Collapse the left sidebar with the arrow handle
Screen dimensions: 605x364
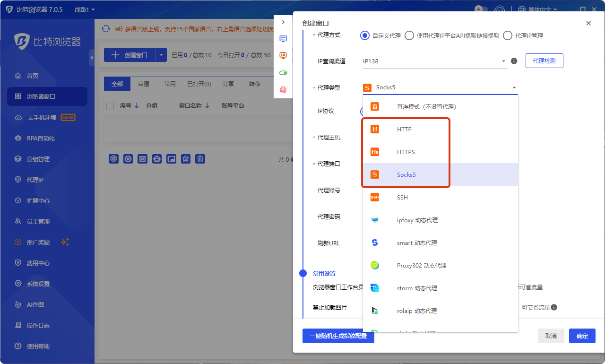(91, 58)
